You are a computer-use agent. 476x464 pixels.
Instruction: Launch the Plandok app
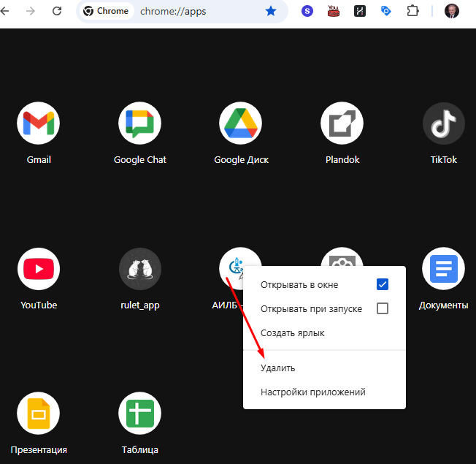[x=342, y=124]
